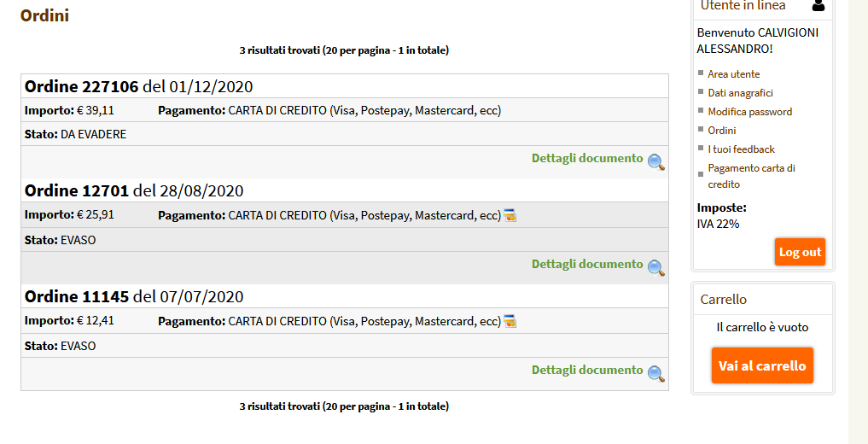Go to Area utente

(733, 74)
